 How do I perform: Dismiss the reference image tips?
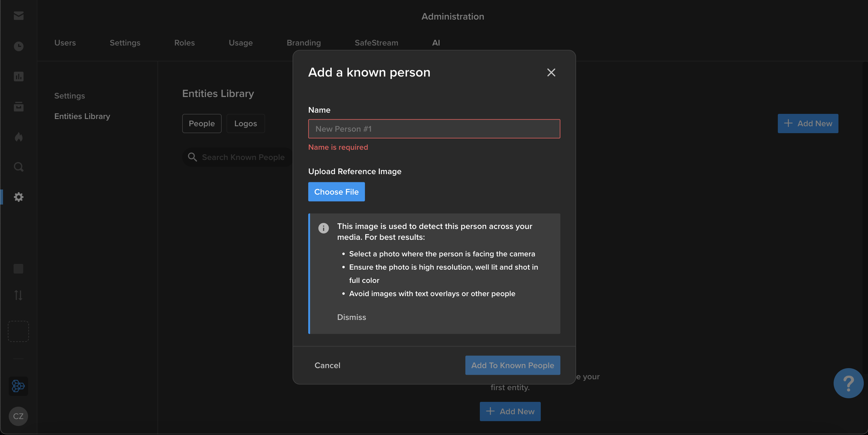351,317
